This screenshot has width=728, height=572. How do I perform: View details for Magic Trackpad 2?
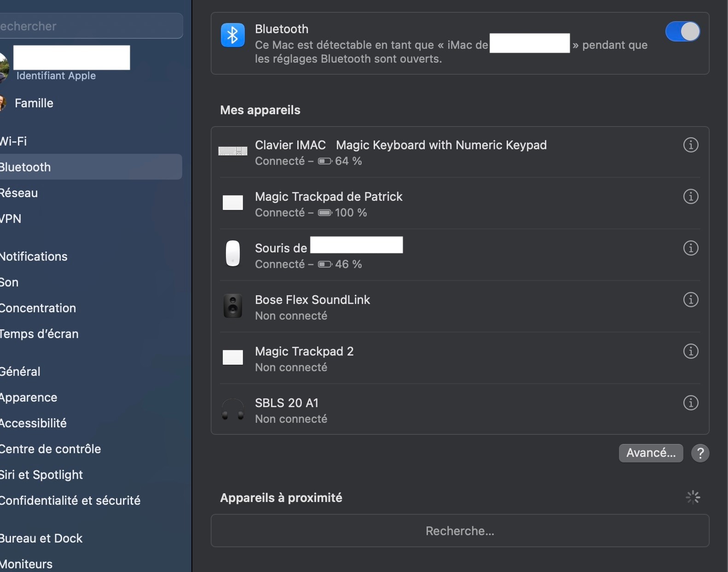(690, 351)
